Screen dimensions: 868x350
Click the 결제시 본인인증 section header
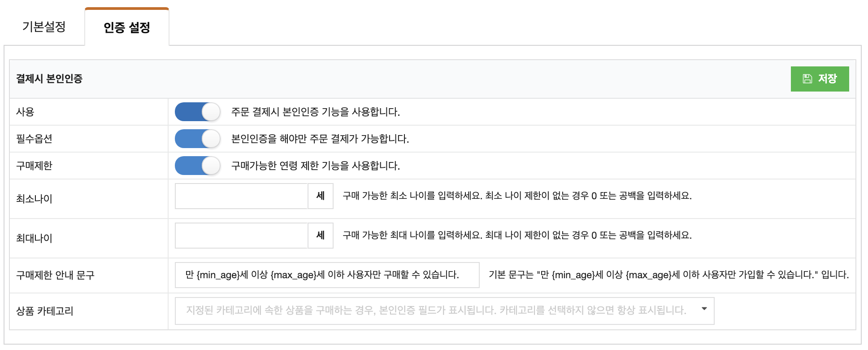pos(49,79)
